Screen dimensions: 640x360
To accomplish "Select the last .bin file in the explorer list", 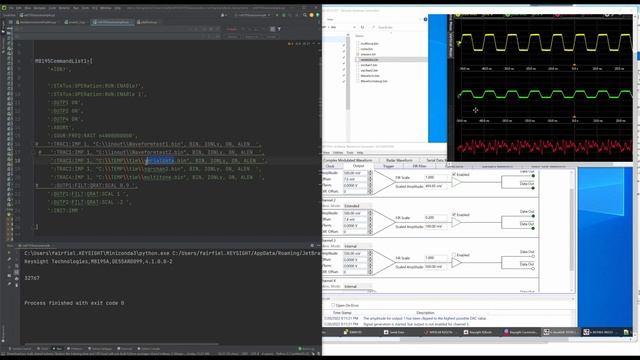I will point(373,81).
